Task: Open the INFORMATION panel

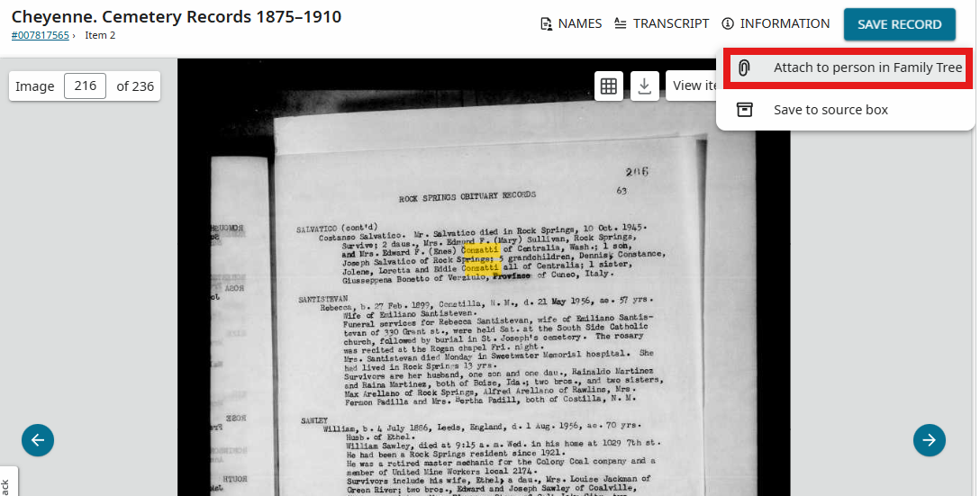Action: coord(775,23)
